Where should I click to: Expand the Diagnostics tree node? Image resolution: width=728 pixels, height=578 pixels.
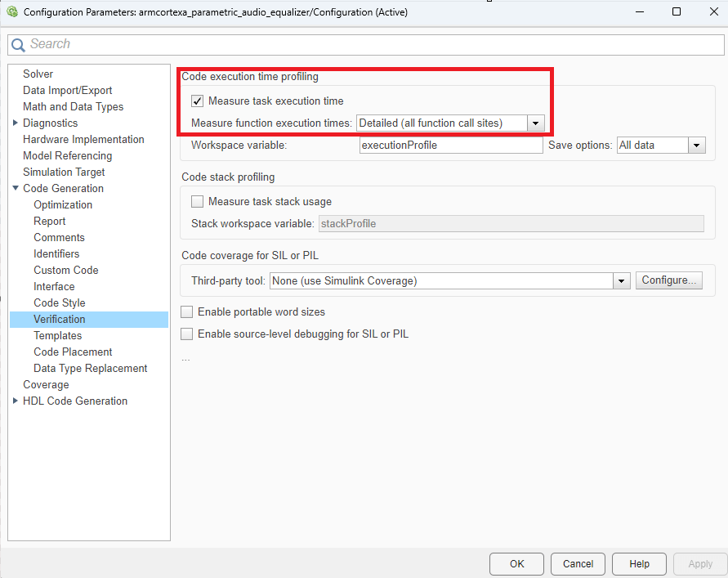[x=15, y=123]
